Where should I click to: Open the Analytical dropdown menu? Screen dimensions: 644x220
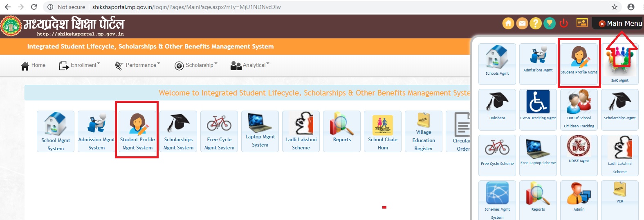click(x=250, y=65)
